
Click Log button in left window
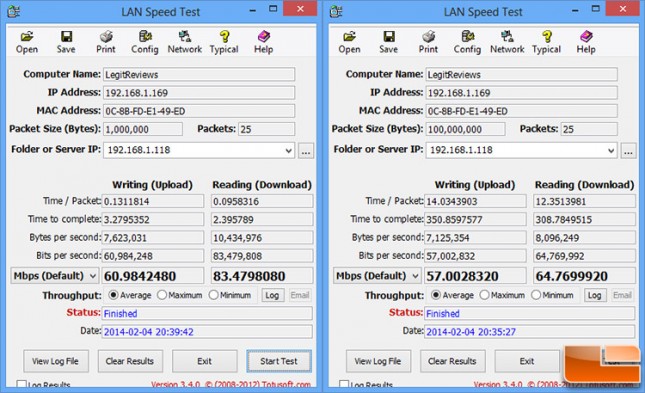272,295
